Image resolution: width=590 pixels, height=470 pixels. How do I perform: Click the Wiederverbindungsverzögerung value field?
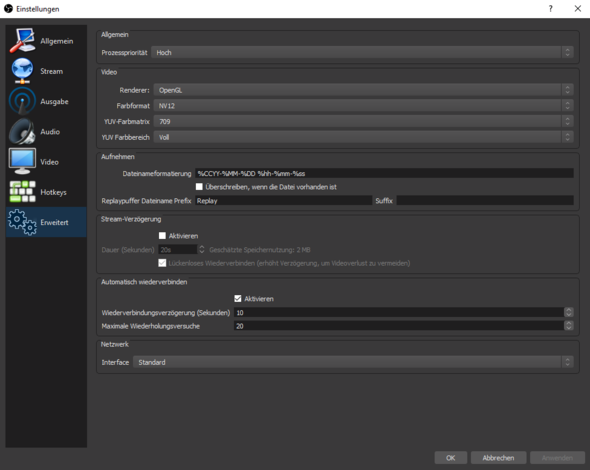pyautogui.click(x=399, y=312)
